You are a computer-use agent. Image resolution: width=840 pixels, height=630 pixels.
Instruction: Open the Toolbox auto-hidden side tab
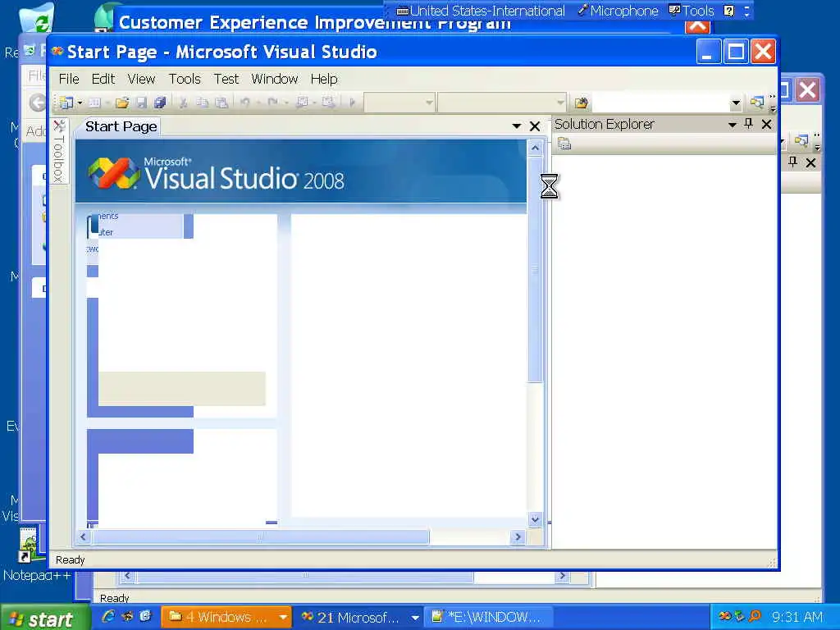coord(59,152)
